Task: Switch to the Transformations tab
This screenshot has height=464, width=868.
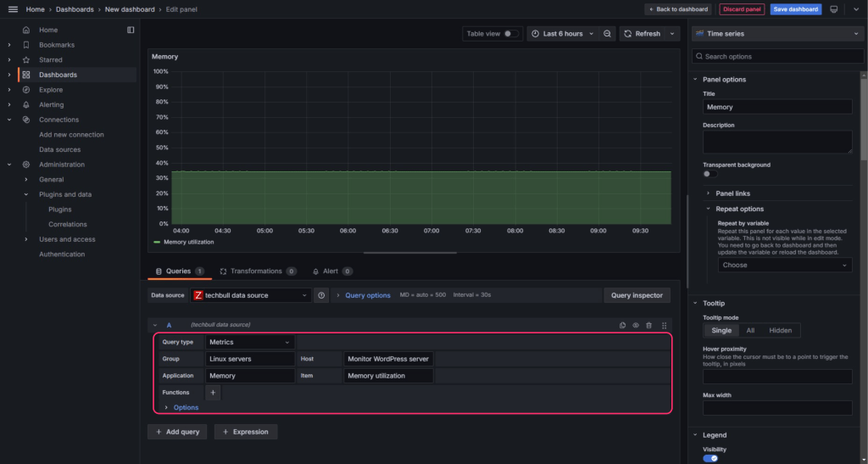Action: tap(256, 271)
